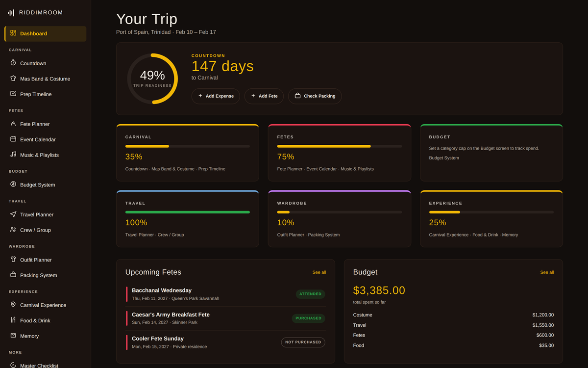Click the 147 days countdown text
This screenshot has width=588, height=368.
222,66
